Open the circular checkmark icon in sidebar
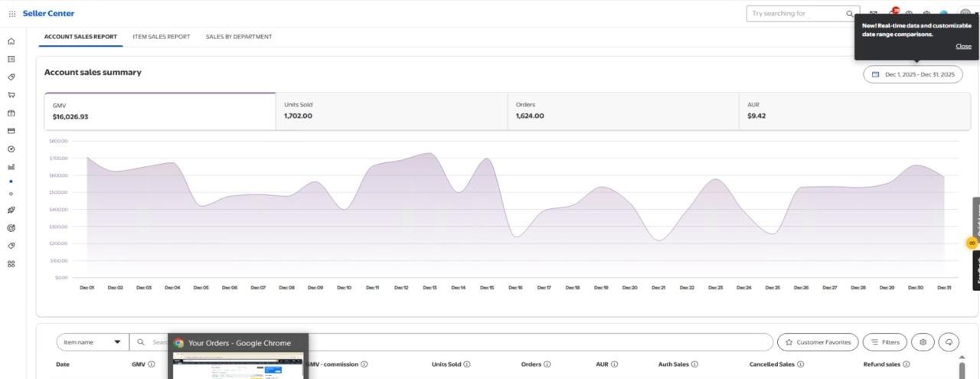The height and width of the screenshot is (379, 980). [x=11, y=149]
